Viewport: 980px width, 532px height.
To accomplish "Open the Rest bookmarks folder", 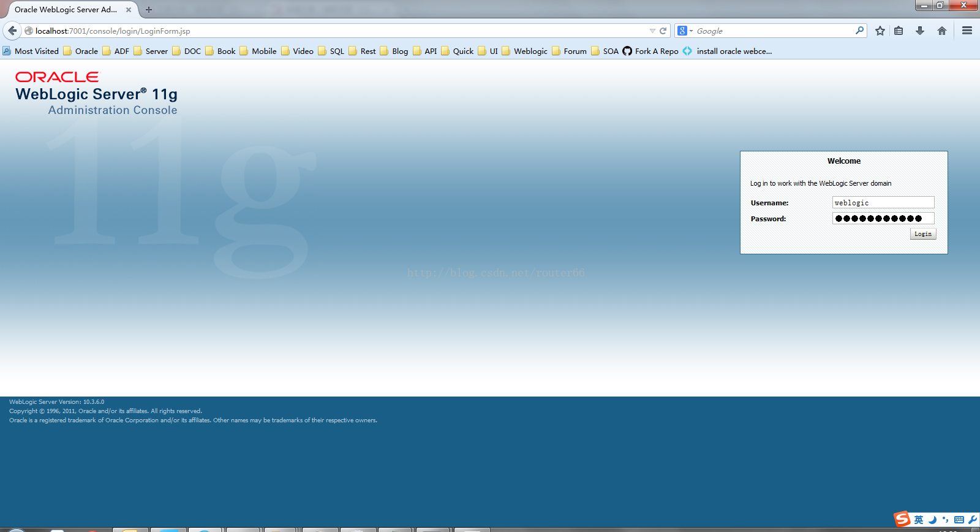I will (x=362, y=51).
